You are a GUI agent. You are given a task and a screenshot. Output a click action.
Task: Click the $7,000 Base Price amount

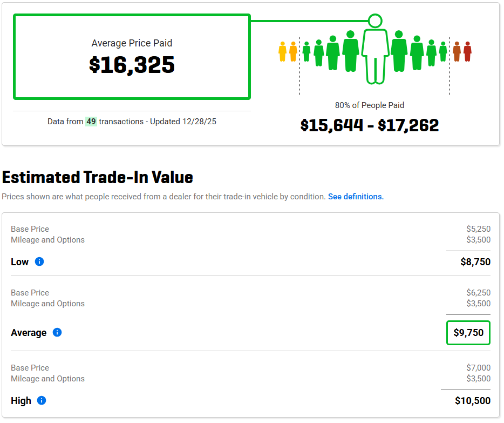click(479, 368)
